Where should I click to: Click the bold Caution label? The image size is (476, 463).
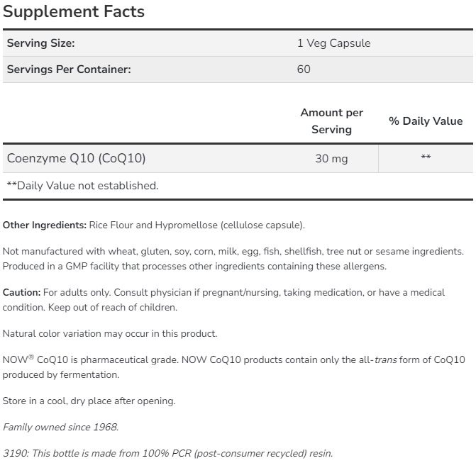pyautogui.click(x=21, y=292)
